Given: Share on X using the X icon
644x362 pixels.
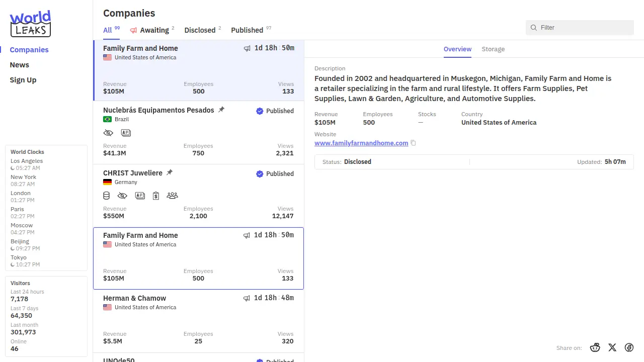Looking at the screenshot, I should pyautogui.click(x=612, y=347).
